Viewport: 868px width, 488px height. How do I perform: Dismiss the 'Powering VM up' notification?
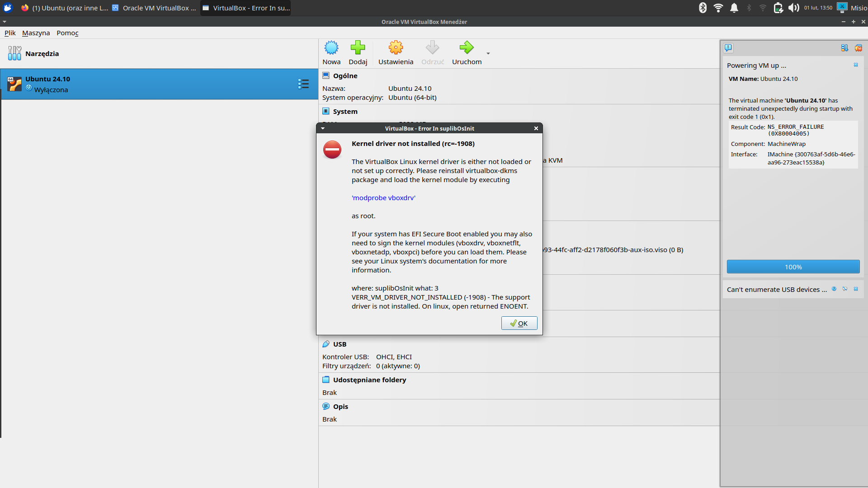click(856, 65)
